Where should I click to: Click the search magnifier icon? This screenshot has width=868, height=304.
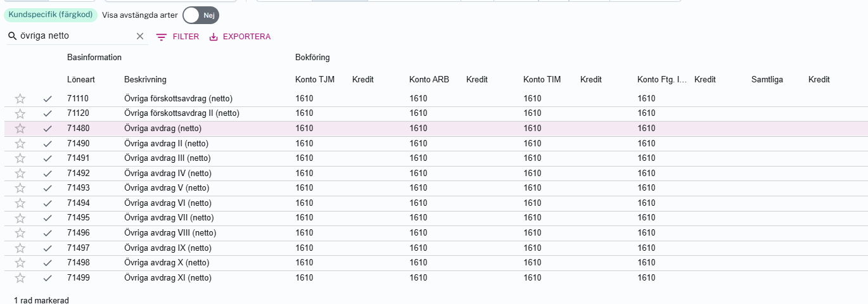tap(12, 37)
